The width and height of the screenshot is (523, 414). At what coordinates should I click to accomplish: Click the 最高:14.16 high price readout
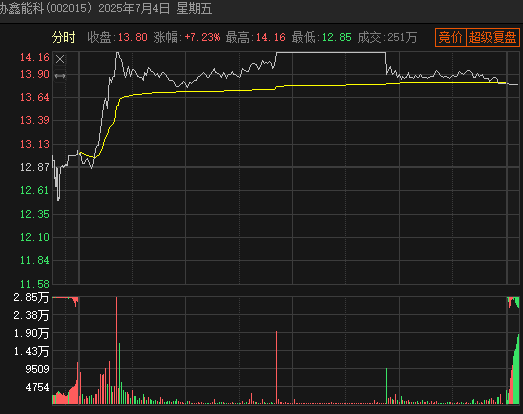coord(255,37)
